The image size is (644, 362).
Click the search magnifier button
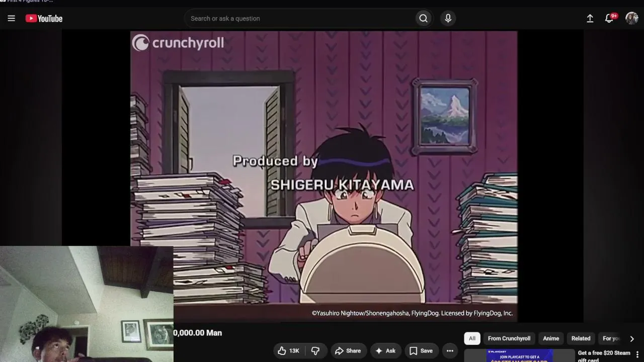pos(424,19)
